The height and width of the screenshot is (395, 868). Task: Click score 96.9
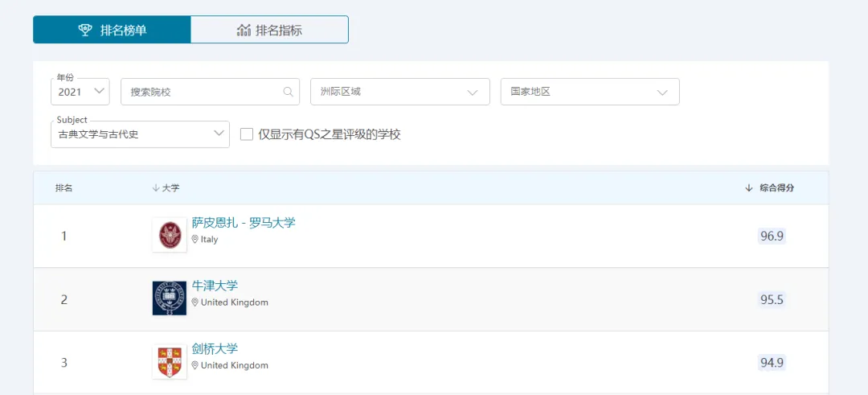pyautogui.click(x=772, y=236)
